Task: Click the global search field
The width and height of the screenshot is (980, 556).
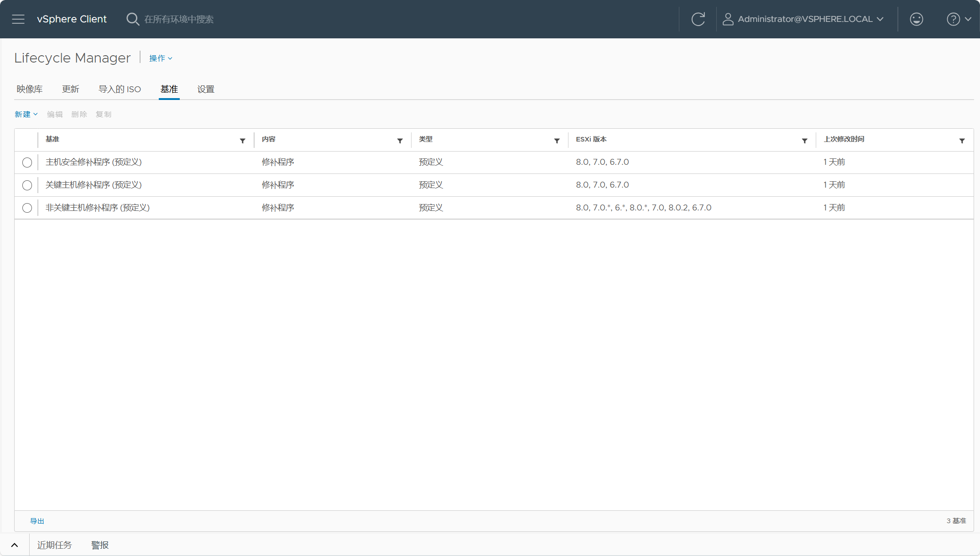Action: [179, 19]
